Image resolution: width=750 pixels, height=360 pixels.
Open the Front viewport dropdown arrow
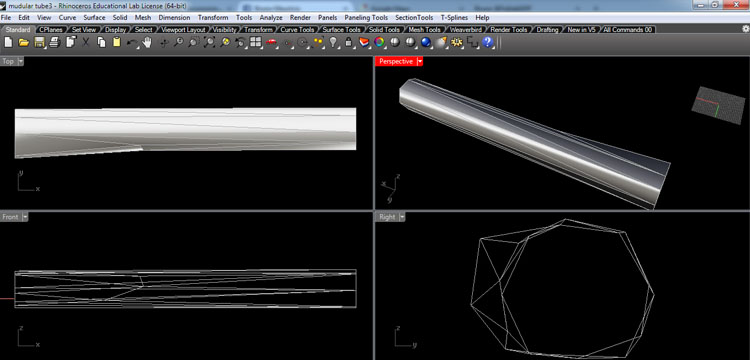25,217
